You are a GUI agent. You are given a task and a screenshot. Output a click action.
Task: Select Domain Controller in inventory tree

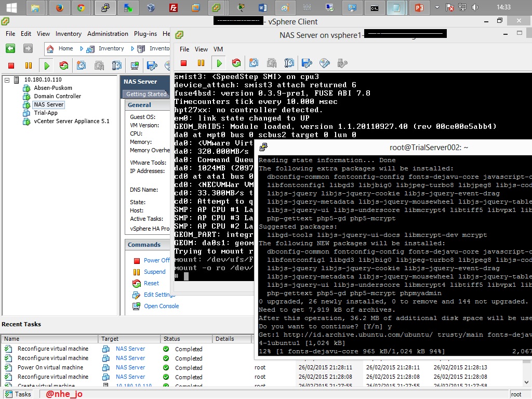[57, 96]
